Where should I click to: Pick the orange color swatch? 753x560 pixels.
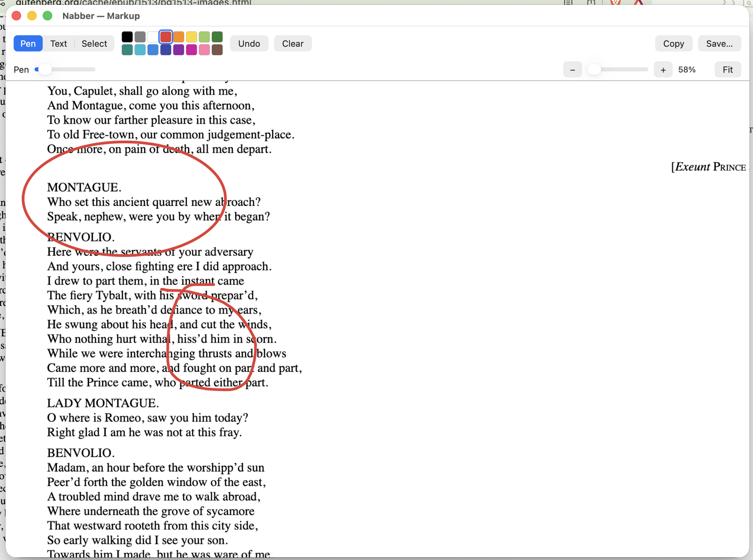click(x=179, y=37)
